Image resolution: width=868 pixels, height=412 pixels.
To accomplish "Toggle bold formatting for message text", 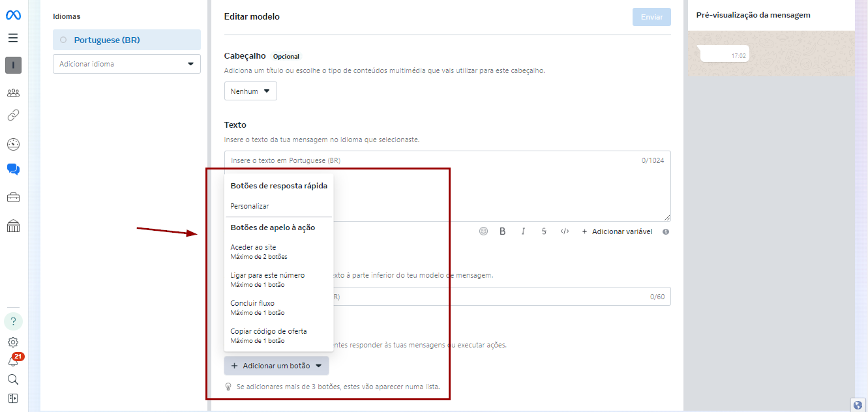I will (503, 231).
